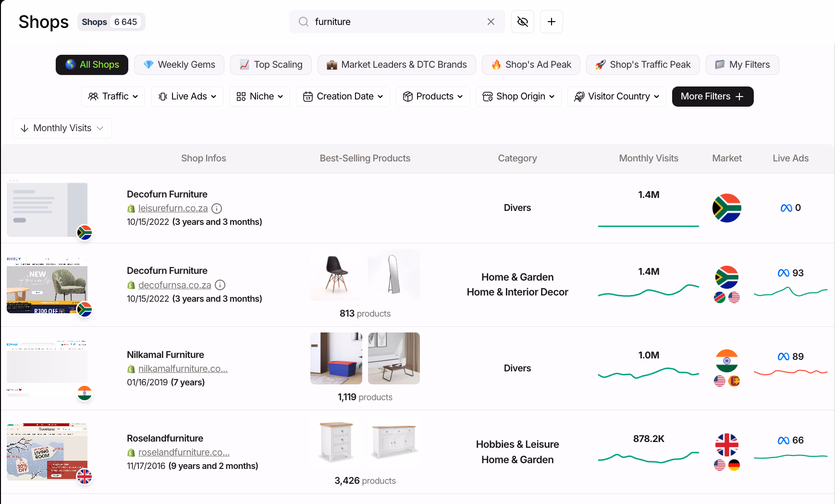The width and height of the screenshot is (835, 504).
Task: Open the Creation Date calendar icon filter
Action: [x=307, y=96]
